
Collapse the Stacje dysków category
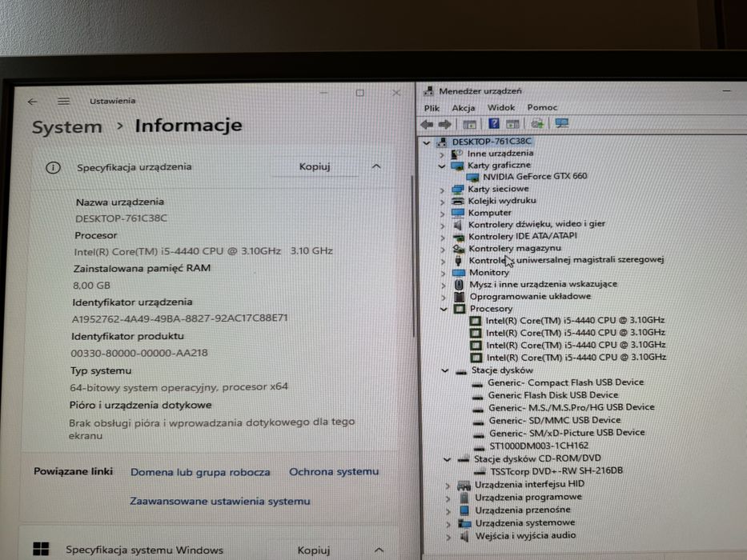point(445,370)
